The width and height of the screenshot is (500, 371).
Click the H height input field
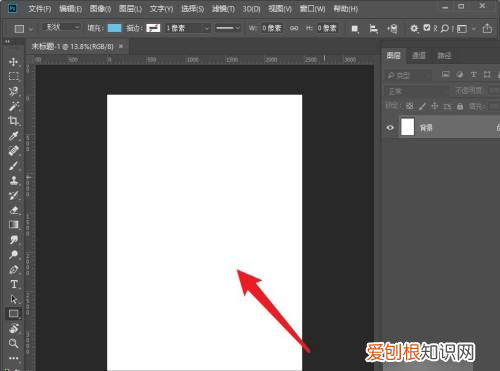coord(327,28)
